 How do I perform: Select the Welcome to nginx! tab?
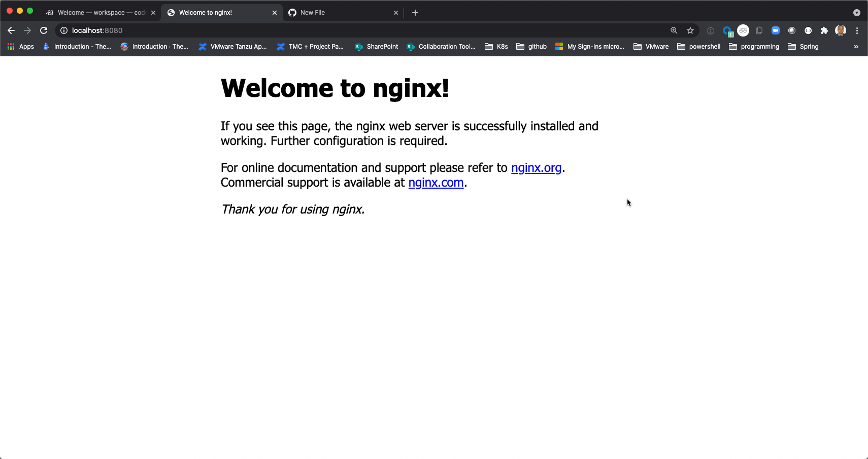click(x=221, y=13)
